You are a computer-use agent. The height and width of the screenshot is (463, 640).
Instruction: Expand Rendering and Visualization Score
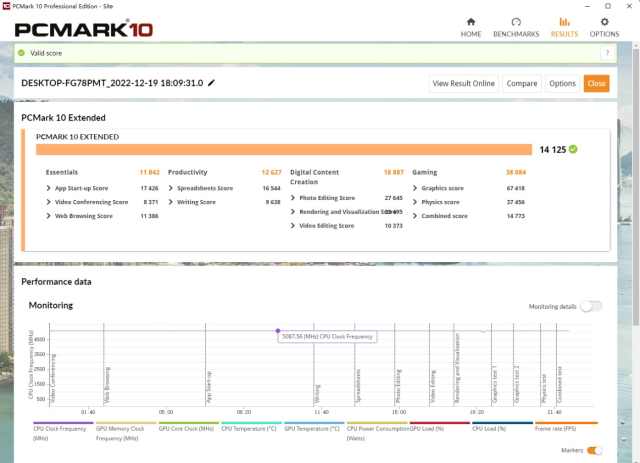pyautogui.click(x=293, y=211)
